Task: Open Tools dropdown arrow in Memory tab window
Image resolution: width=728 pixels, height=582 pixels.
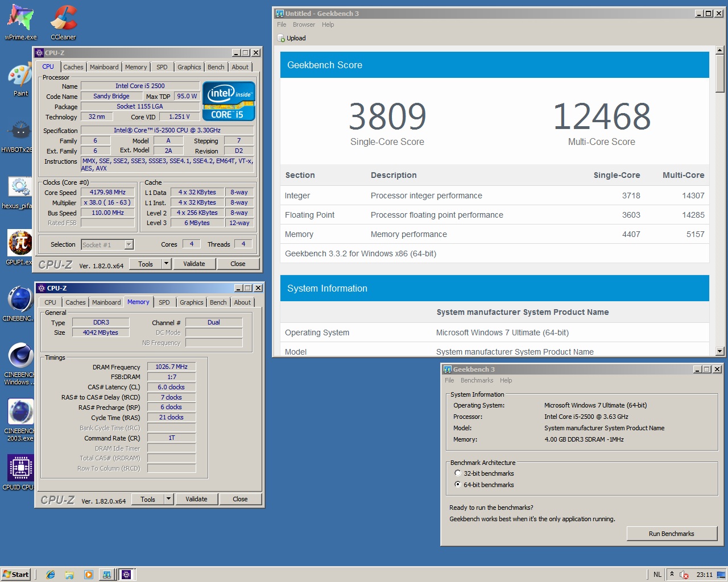Action: pos(168,499)
